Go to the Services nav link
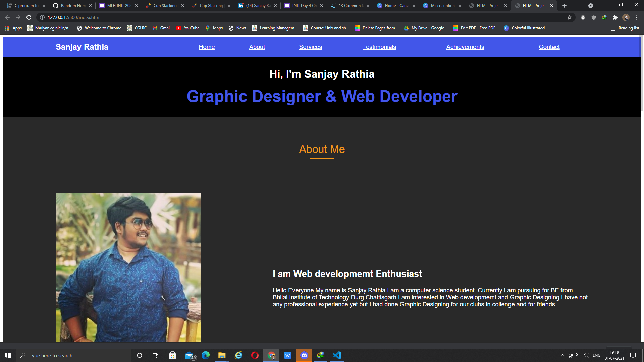644x362 pixels. tap(310, 47)
